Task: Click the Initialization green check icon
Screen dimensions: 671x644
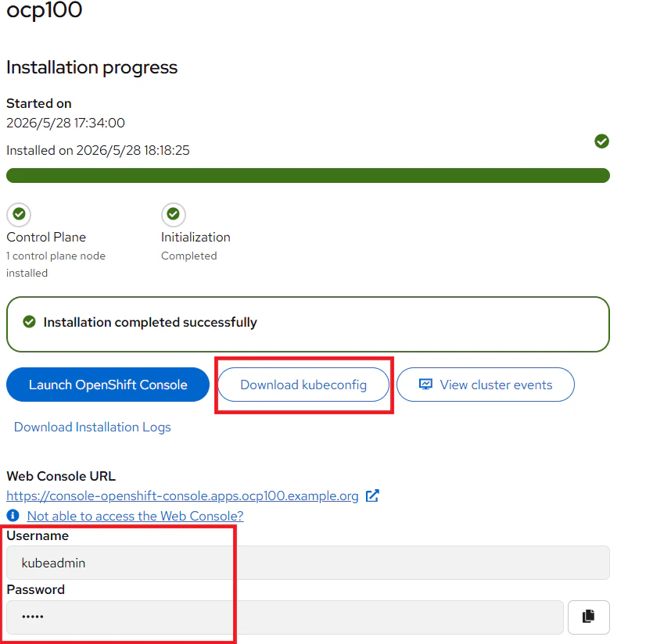Action: click(174, 214)
